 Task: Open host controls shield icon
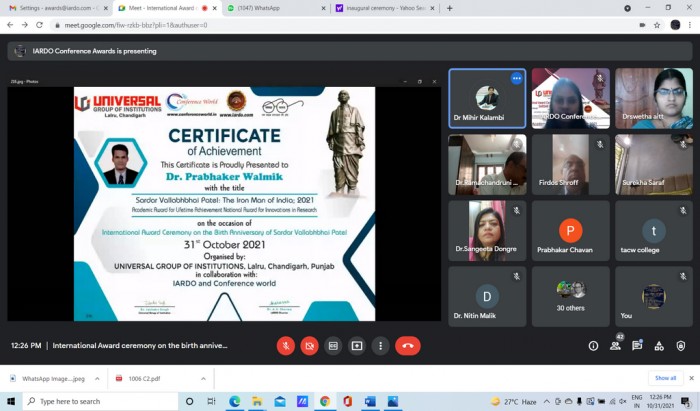pos(681,346)
